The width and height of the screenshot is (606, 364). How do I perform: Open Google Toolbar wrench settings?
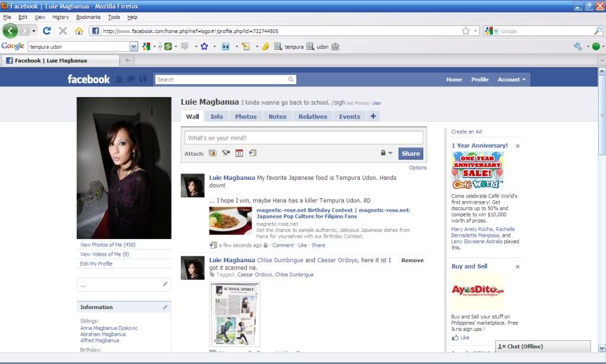click(578, 46)
